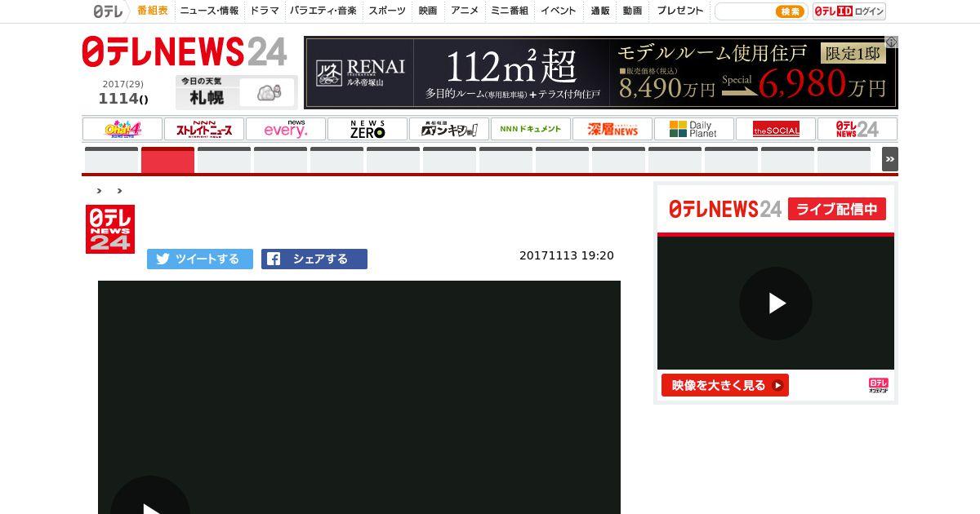
Task: Click the ライブ配信中 badge
Action: (x=837, y=209)
